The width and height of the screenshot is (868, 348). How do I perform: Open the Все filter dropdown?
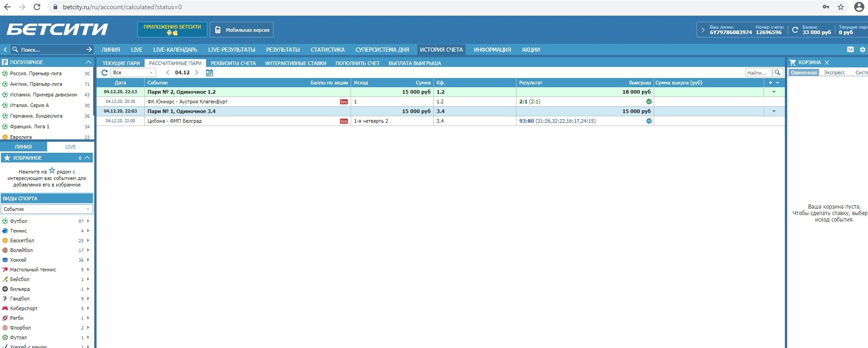pyautogui.click(x=133, y=72)
